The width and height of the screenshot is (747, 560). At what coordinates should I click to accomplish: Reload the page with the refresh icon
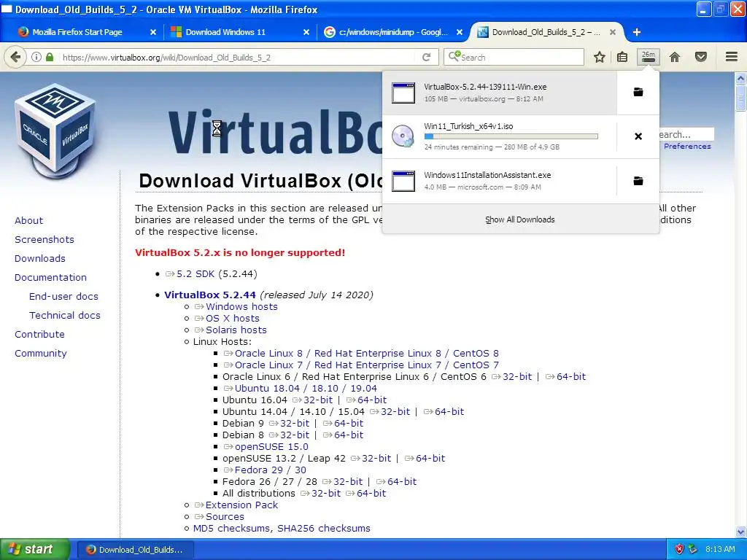coord(426,57)
